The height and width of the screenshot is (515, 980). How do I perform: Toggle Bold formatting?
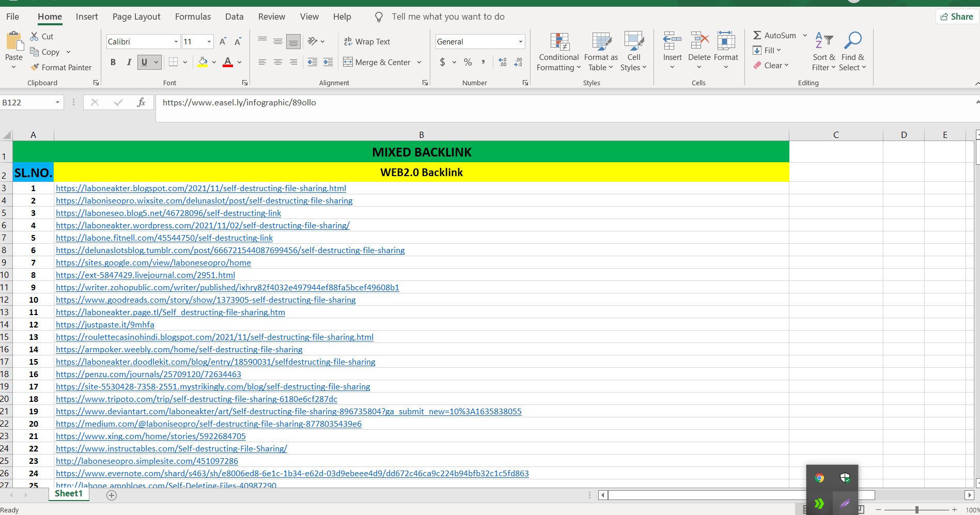coord(113,62)
